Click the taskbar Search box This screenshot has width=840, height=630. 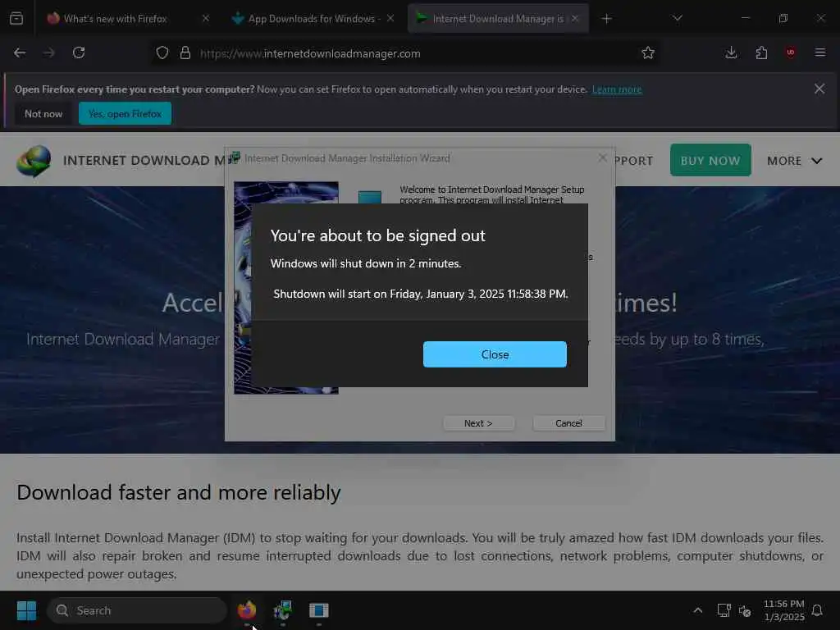pyautogui.click(x=137, y=610)
